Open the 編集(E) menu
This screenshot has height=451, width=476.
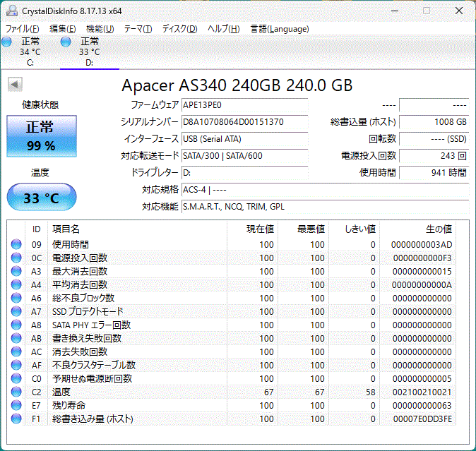coord(63,29)
